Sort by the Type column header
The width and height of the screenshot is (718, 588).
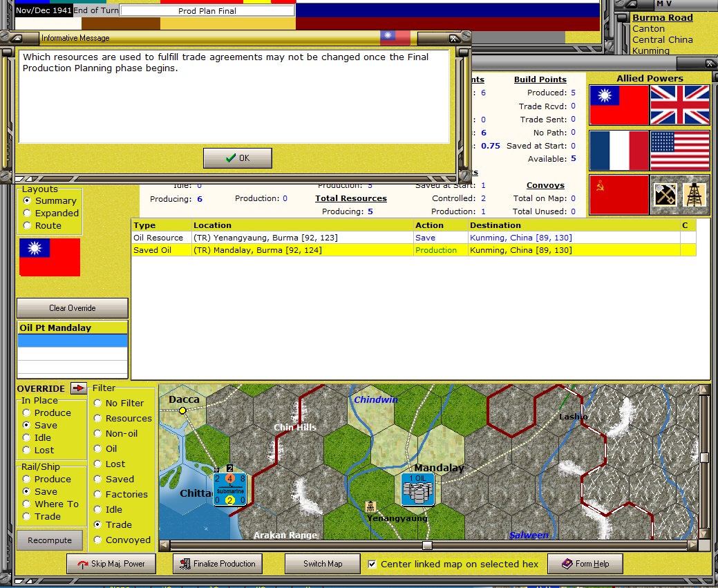[x=162, y=225]
